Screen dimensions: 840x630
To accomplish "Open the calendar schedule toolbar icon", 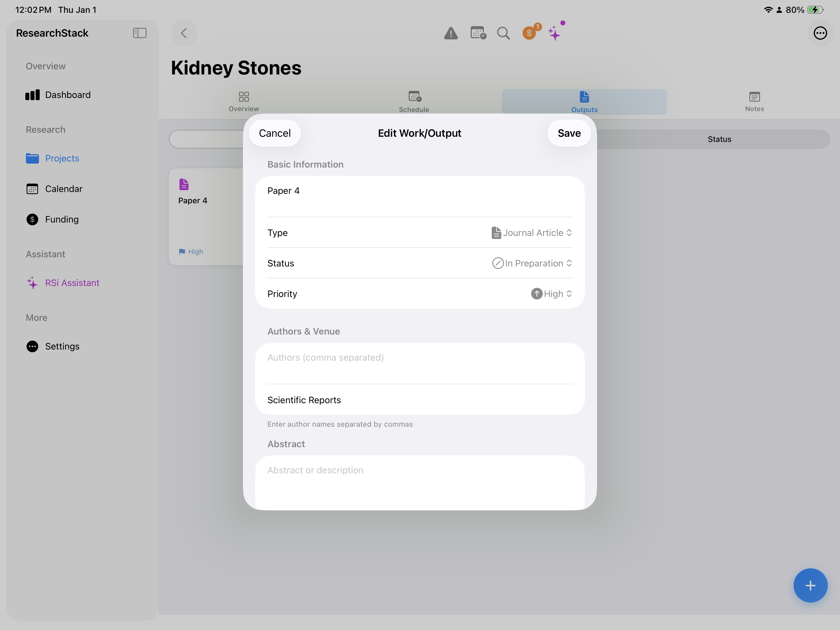I will click(478, 33).
